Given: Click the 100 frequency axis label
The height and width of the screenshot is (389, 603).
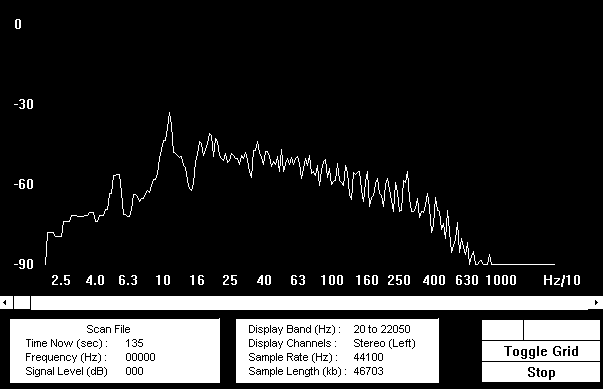Looking at the screenshot, I should pos(332,280).
